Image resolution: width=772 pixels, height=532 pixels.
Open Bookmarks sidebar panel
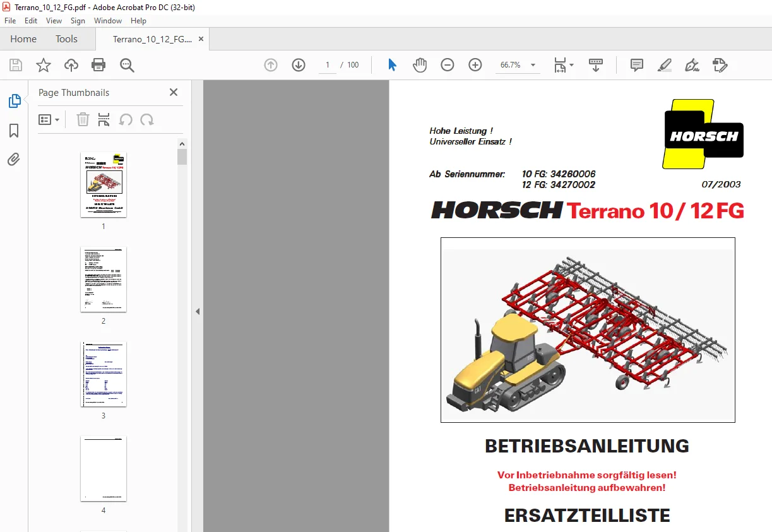[x=14, y=131]
